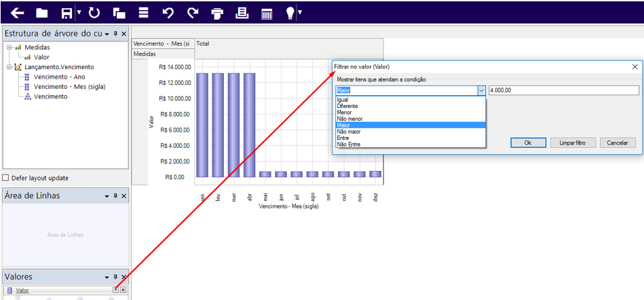Viewport: 644px width, 300px height.
Task: Click the Limpar filtro button
Action: coord(573,143)
